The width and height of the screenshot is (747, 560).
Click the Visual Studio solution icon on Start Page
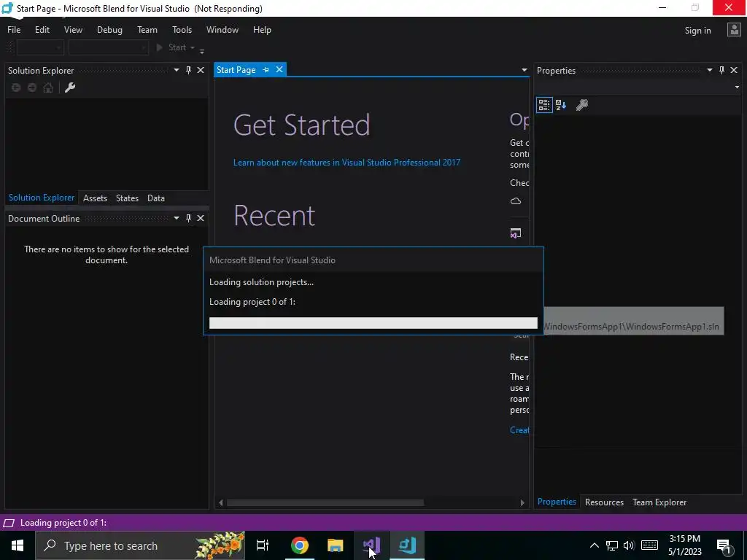click(516, 233)
